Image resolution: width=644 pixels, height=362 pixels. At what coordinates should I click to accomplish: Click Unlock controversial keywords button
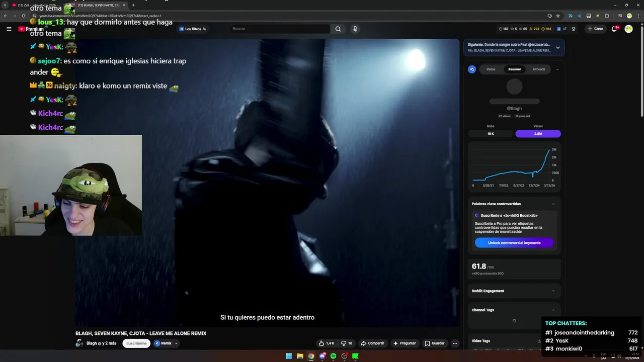click(514, 243)
